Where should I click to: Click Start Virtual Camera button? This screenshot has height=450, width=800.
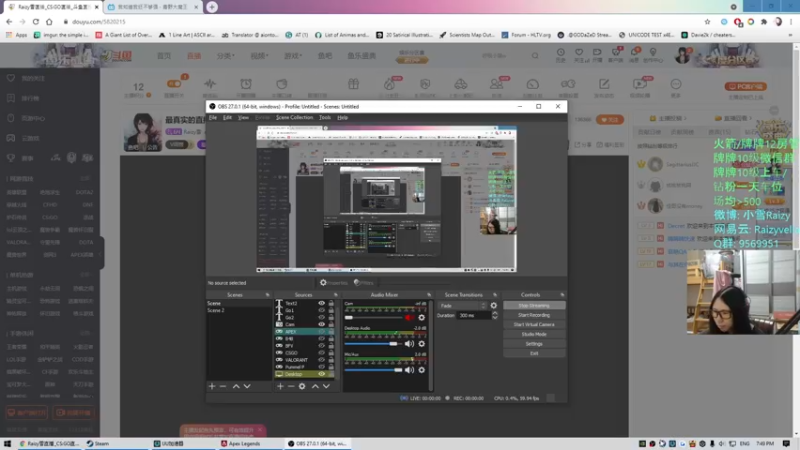pyautogui.click(x=534, y=324)
